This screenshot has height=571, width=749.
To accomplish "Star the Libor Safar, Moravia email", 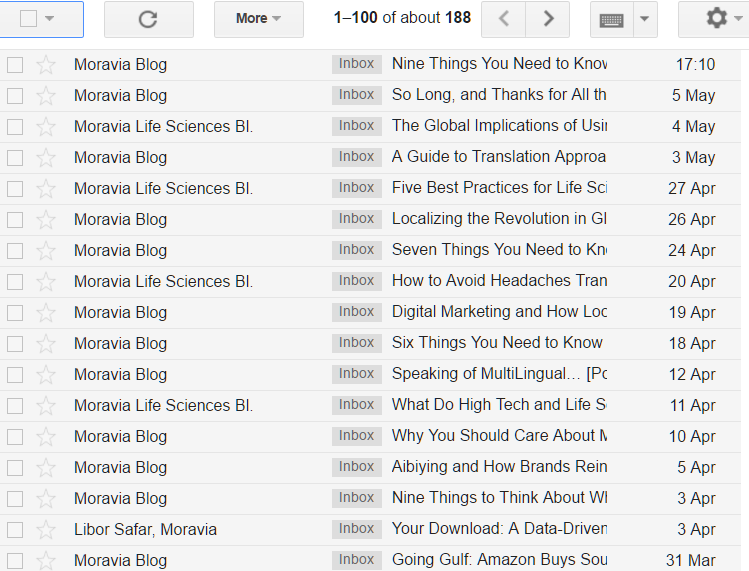I will (46, 530).
